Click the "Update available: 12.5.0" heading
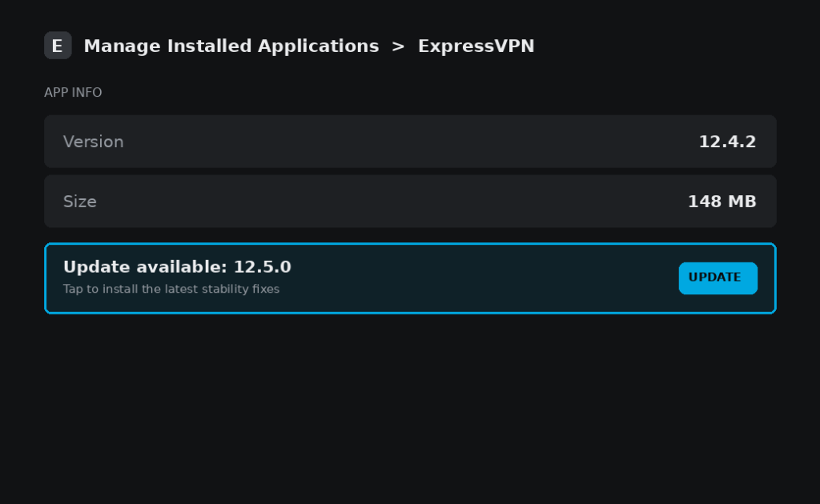 (177, 267)
